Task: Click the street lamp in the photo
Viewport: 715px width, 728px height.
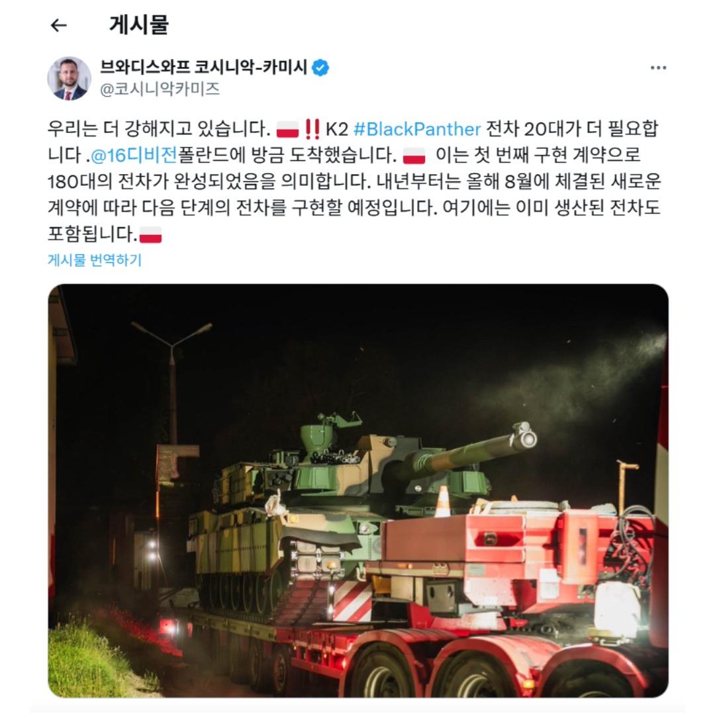Action: click(x=172, y=381)
